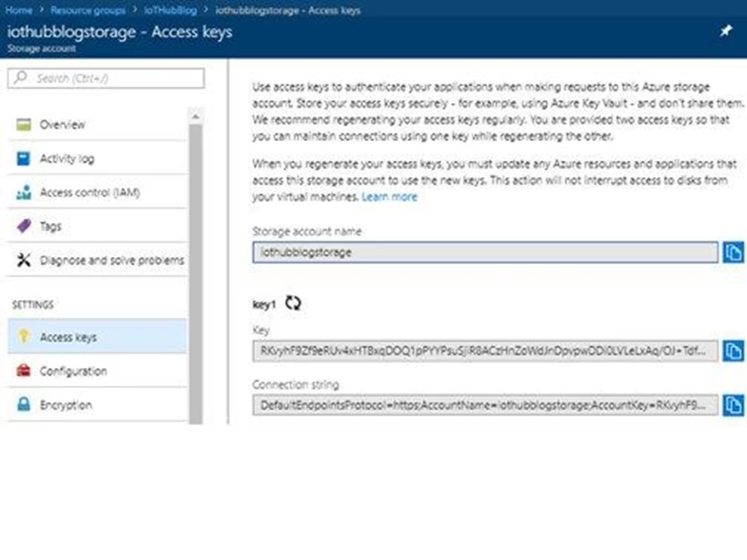Copy the storage account name
This screenshot has width=747, height=560.
pos(733,252)
